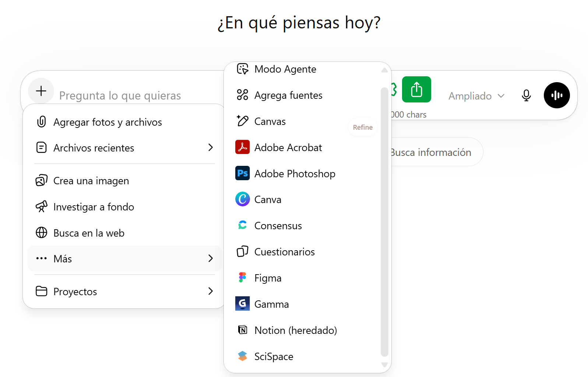The height and width of the screenshot is (377, 588).
Task: Open the Ampliado mode dropdown
Action: pyautogui.click(x=476, y=96)
